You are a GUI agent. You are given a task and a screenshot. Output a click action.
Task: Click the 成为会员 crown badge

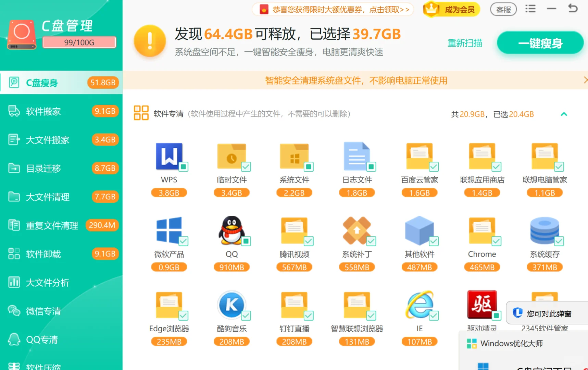[451, 10]
